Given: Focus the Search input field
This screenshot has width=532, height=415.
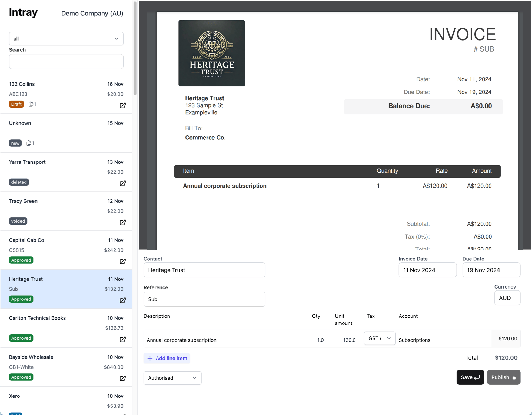Looking at the screenshot, I should coord(66,62).
